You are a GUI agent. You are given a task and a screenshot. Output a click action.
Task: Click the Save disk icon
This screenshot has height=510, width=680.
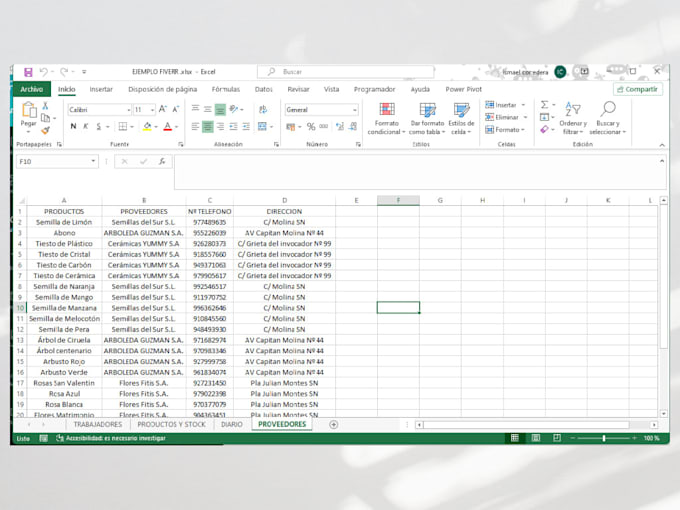(28, 72)
